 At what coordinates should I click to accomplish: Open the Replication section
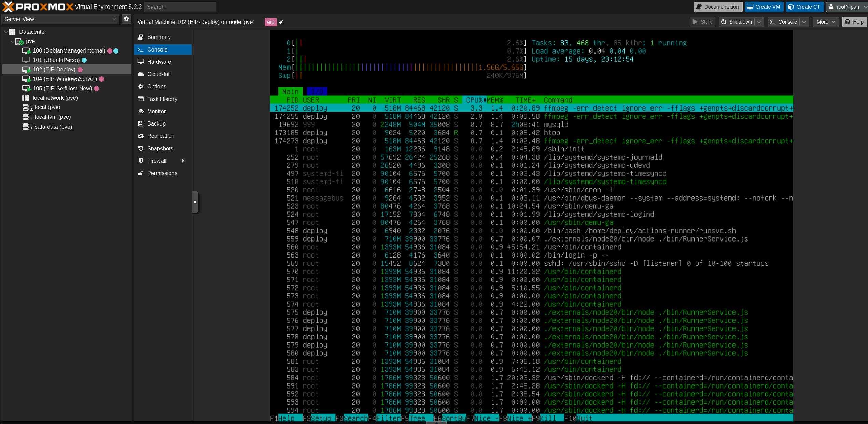point(163,136)
